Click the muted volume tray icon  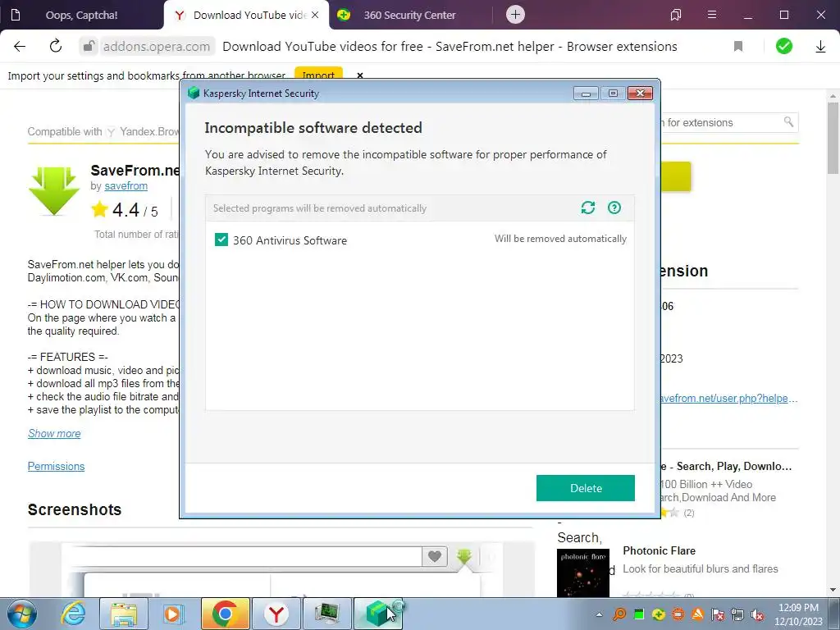[x=757, y=614]
